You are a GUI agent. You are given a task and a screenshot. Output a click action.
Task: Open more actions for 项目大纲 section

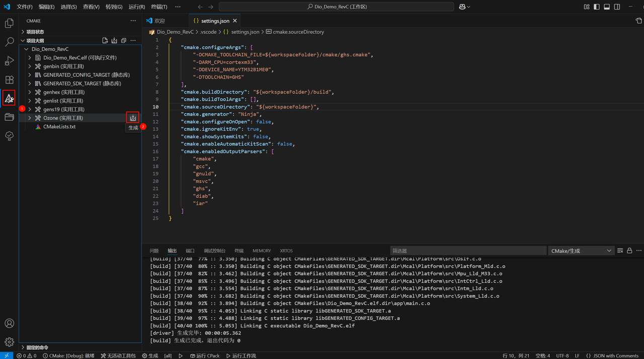(x=133, y=40)
